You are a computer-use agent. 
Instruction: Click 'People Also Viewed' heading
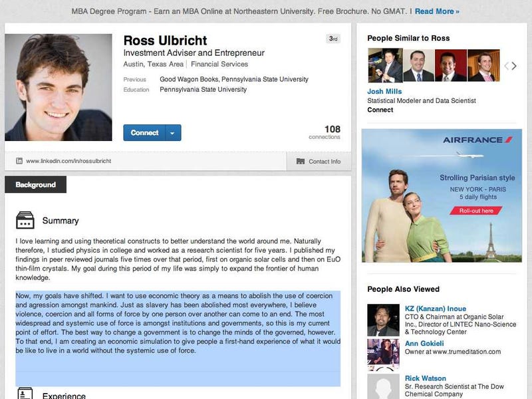coord(404,289)
